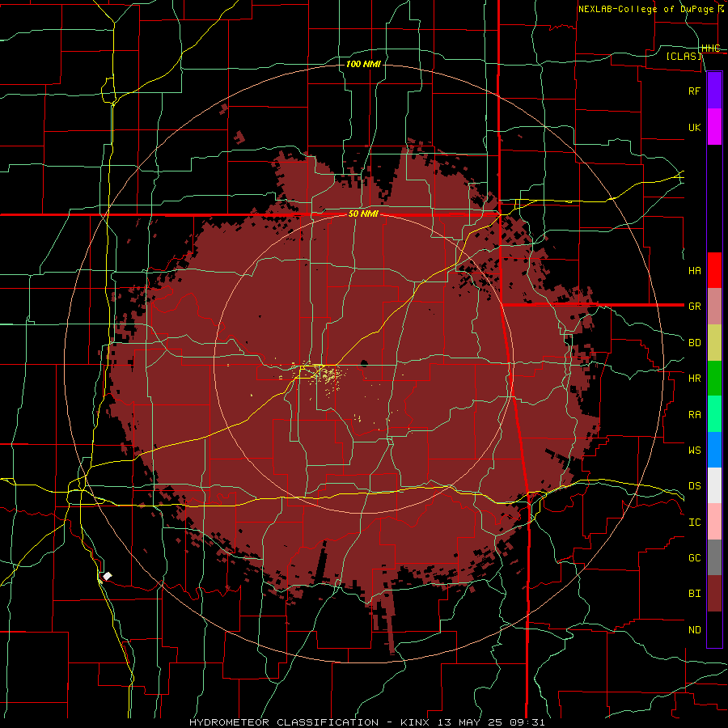The height and width of the screenshot is (728, 728).
Task: Click the BI maroon legend swatch
Action: coord(714,594)
